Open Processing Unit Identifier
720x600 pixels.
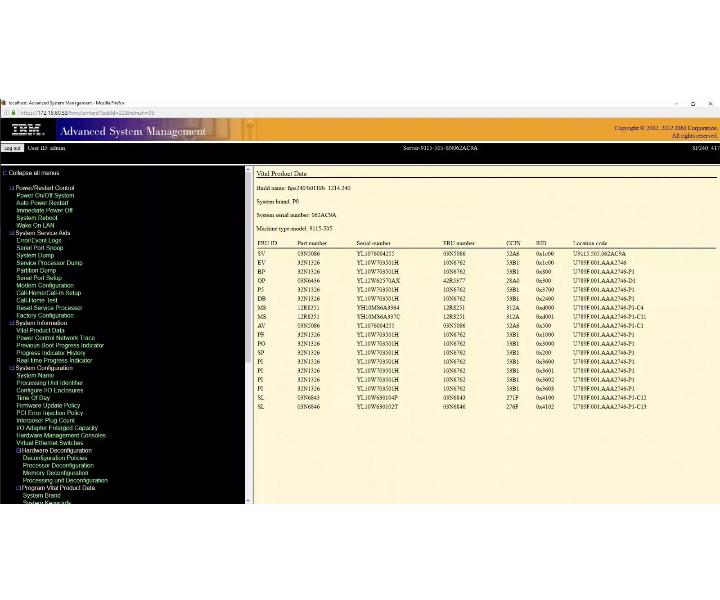pyautogui.click(x=50, y=383)
